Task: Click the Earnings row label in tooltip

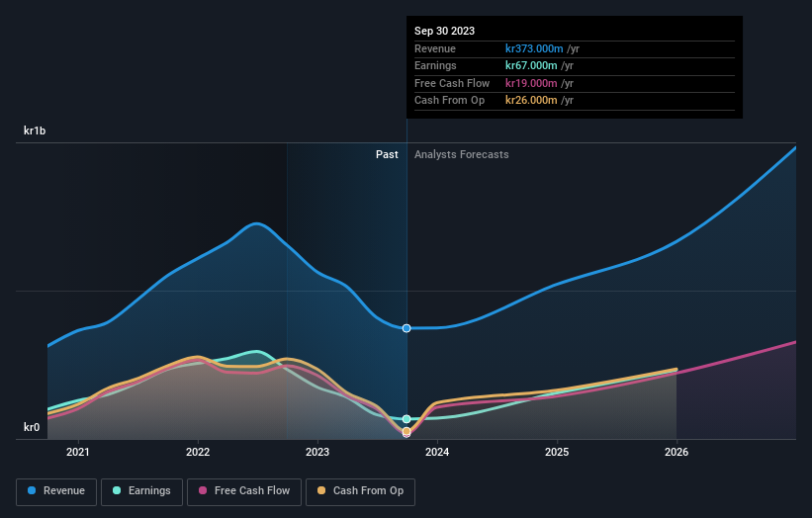Action: pos(435,65)
